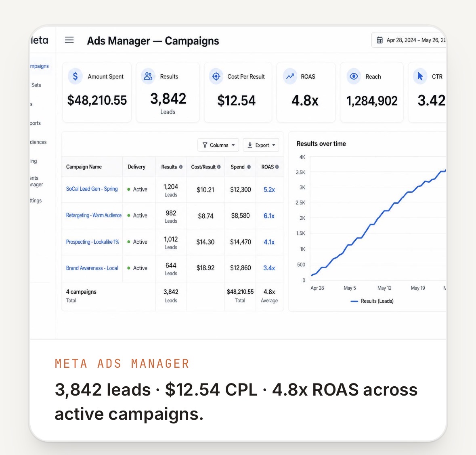Screen dimensions: 476x455
Task: Click the eye Reach icon
Action: [x=354, y=76]
